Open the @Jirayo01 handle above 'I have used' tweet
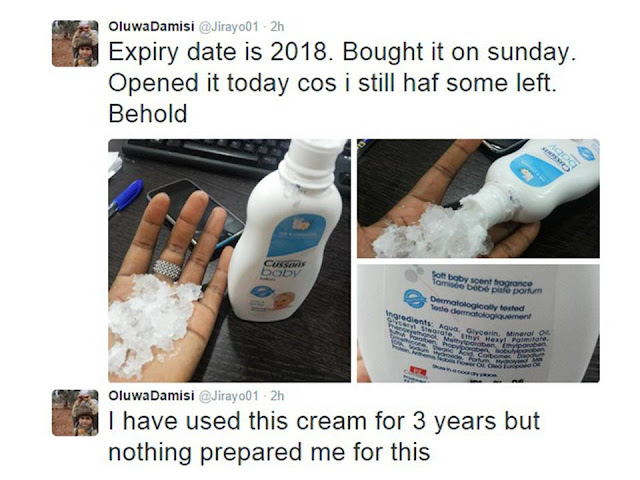 pyautogui.click(x=228, y=396)
